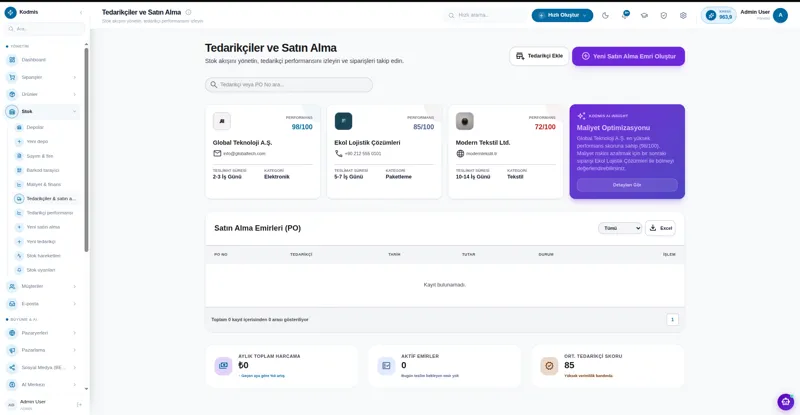Click Detayları Gör on AI insight card
Viewport: 800px width, 415px height.
pos(627,185)
